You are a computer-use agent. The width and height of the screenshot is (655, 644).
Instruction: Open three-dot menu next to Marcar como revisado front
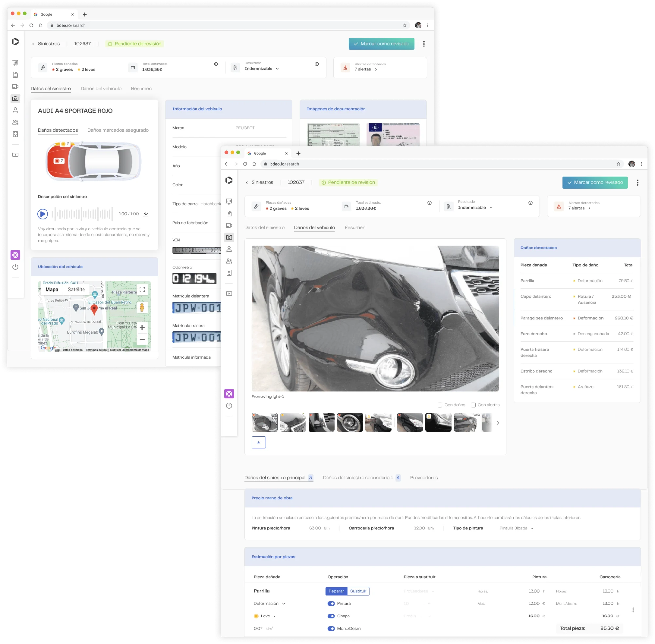637,183
